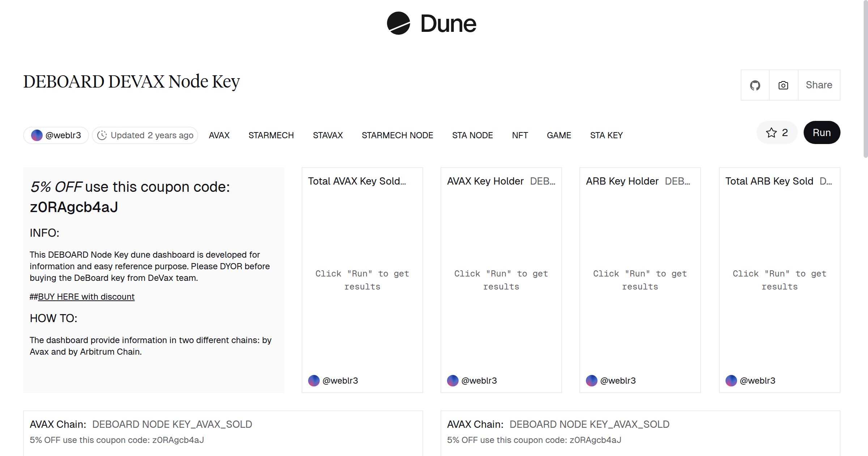
Task: Click the @weblr3 author profile chip
Action: pyautogui.click(x=56, y=135)
